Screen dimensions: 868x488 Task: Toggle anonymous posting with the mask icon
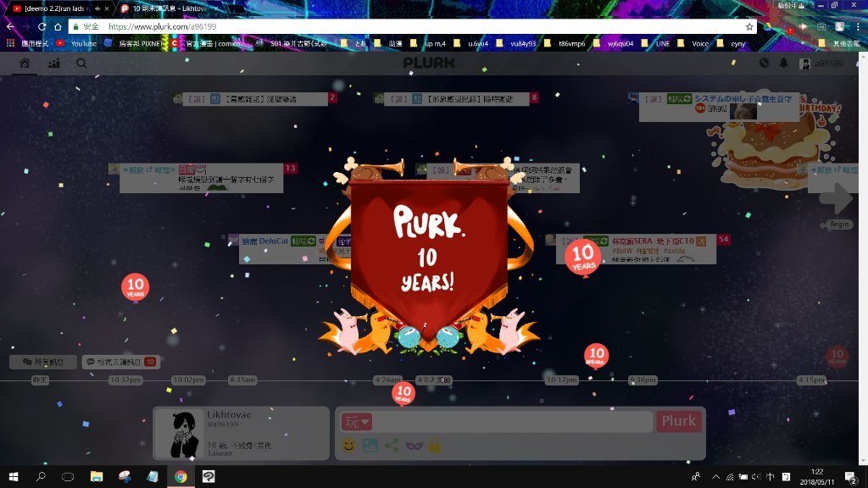click(x=414, y=446)
